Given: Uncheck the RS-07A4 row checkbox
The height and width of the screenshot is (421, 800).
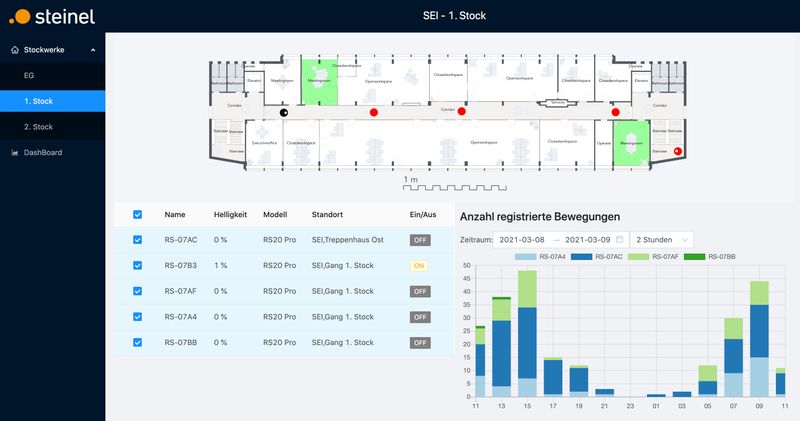Looking at the screenshot, I should (137, 317).
